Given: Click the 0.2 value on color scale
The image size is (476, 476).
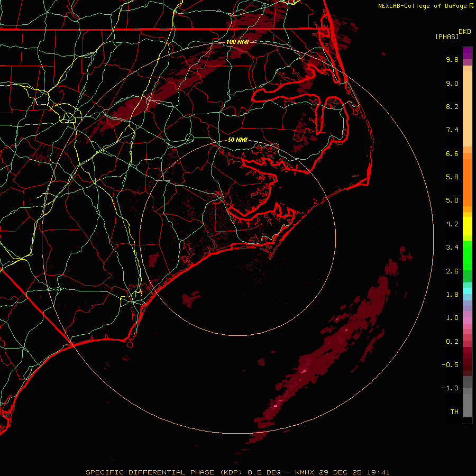Looking at the screenshot, I should pyautogui.click(x=452, y=342).
